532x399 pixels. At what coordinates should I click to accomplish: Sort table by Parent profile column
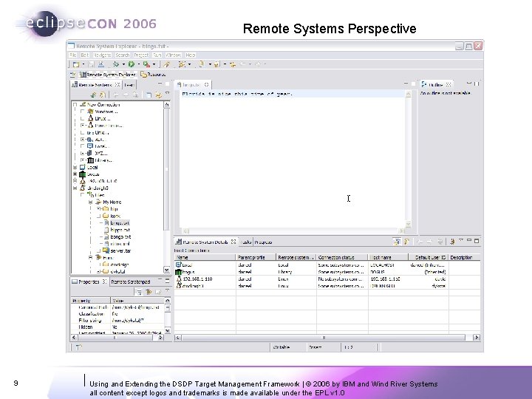(x=256, y=258)
